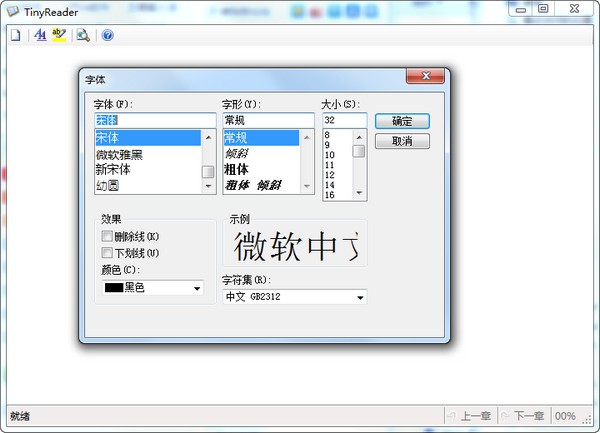The width and height of the screenshot is (600, 433).
Task: Select 粗体 in the style list
Action: pos(261,169)
